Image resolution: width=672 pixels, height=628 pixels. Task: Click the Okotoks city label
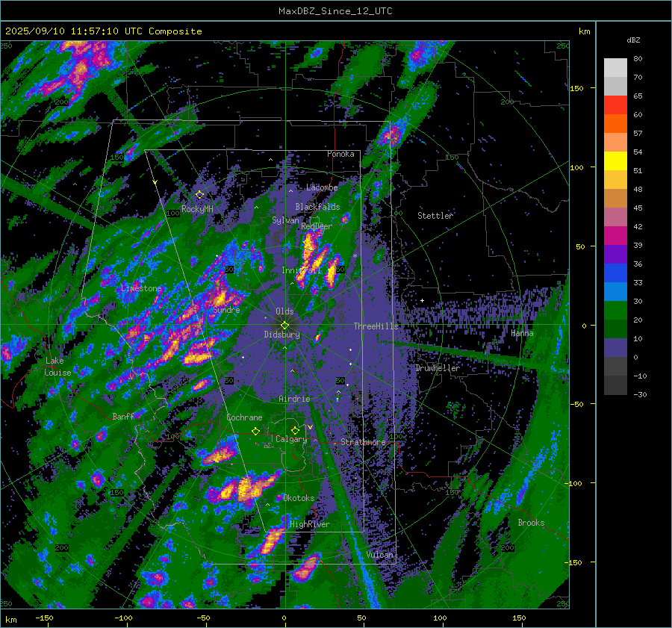[x=299, y=498]
